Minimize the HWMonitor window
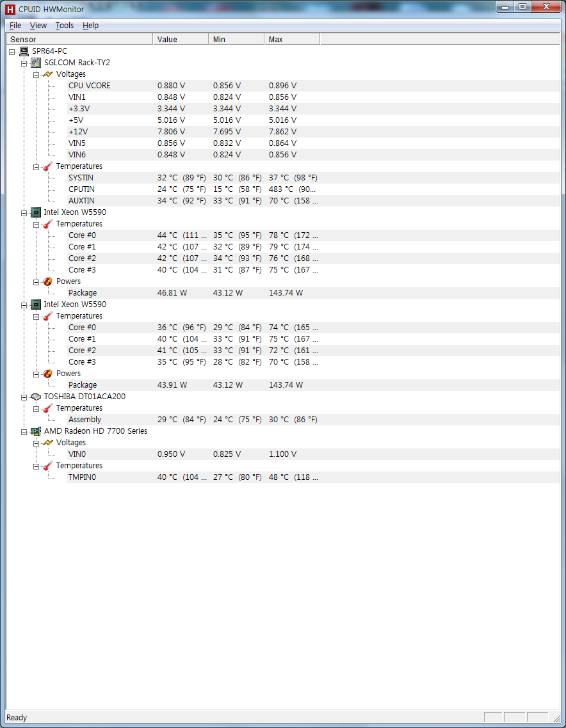566x728 pixels. click(x=505, y=7)
